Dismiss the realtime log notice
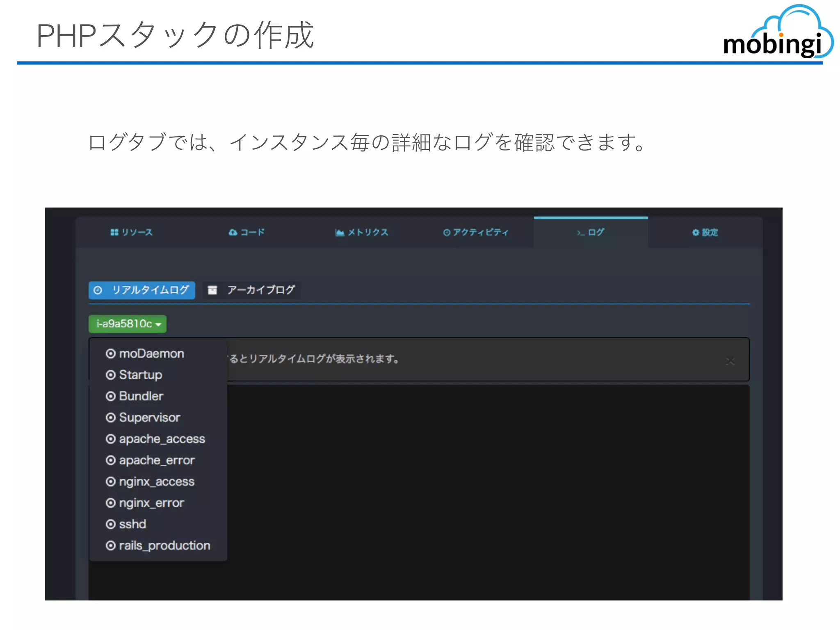The height and width of the screenshot is (630, 840). [x=730, y=361]
